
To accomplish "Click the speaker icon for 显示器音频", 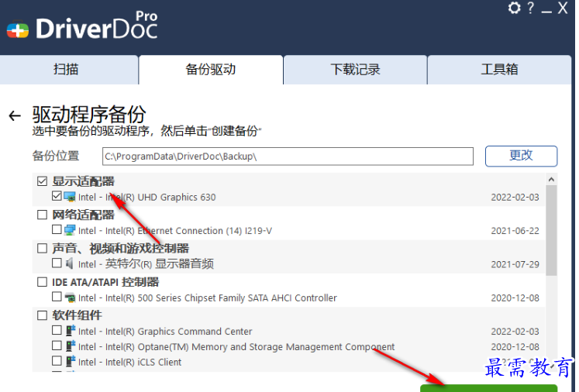I will coord(70,263).
